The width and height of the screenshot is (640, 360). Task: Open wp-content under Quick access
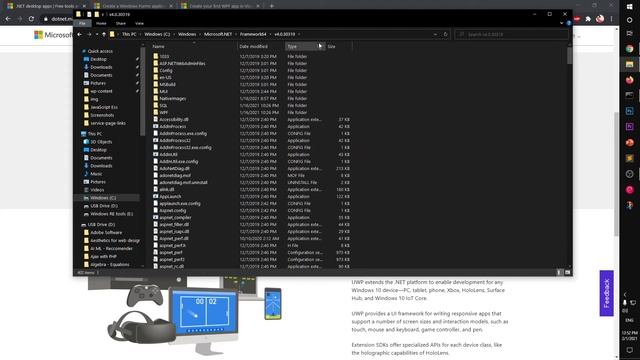(x=101, y=91)
